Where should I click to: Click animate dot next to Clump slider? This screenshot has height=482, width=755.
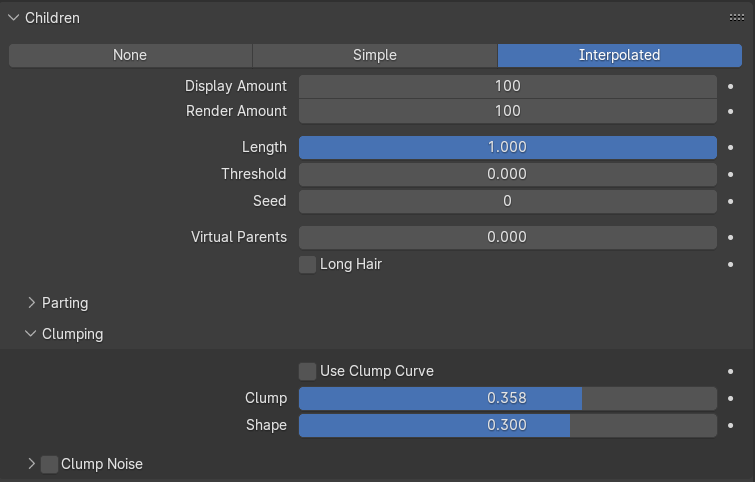click(731, 398)
